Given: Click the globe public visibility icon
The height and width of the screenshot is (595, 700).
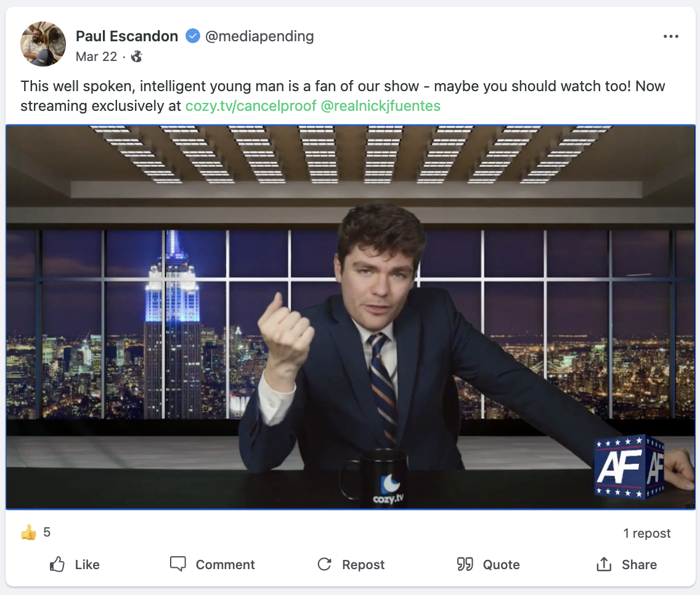Looking at the screenshot, I should [x=137, y=57].
